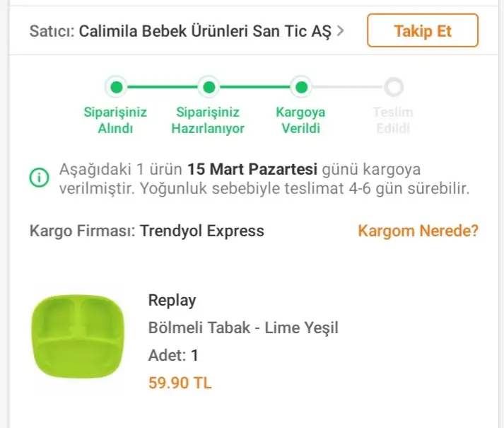Click the Trendyol Express carrier name
The height and width of the screenshot is (428, 504).
(x=202, y=231)
